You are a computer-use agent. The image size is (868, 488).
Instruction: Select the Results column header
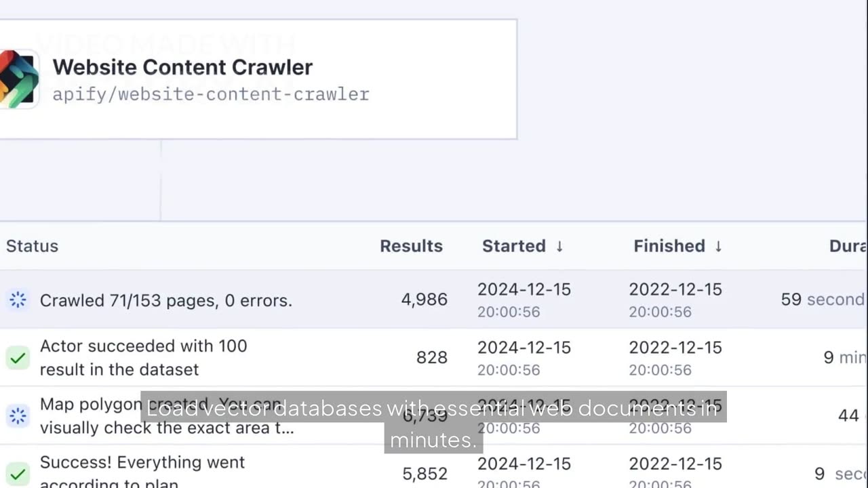pyautogui.click(x=411, y=246)
